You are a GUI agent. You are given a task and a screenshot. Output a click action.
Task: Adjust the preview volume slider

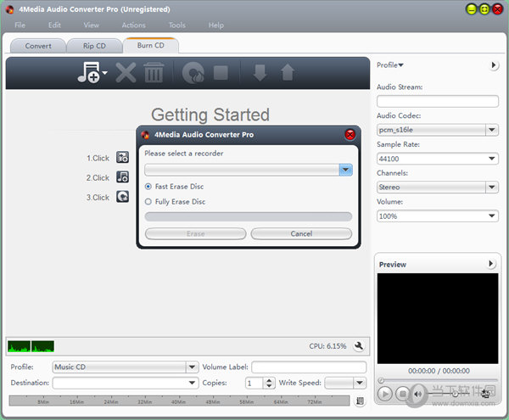coord(455,394)
